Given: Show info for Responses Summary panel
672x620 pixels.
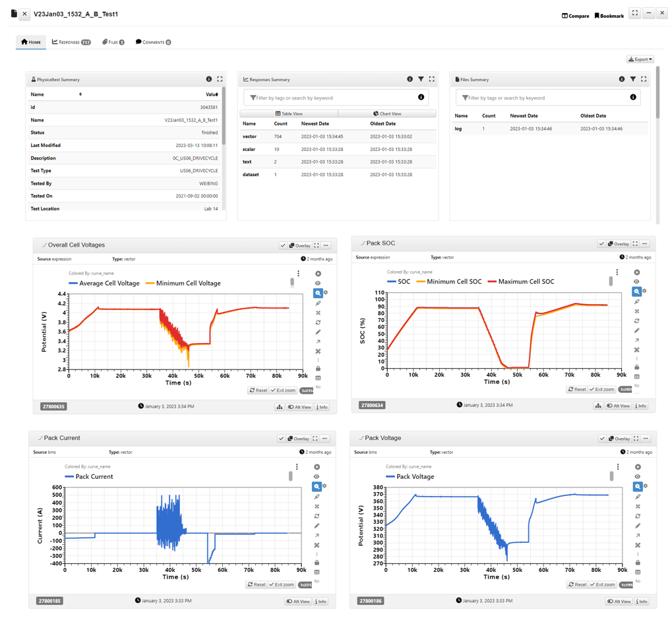Looking at the screenshot, I should (410, 79).
